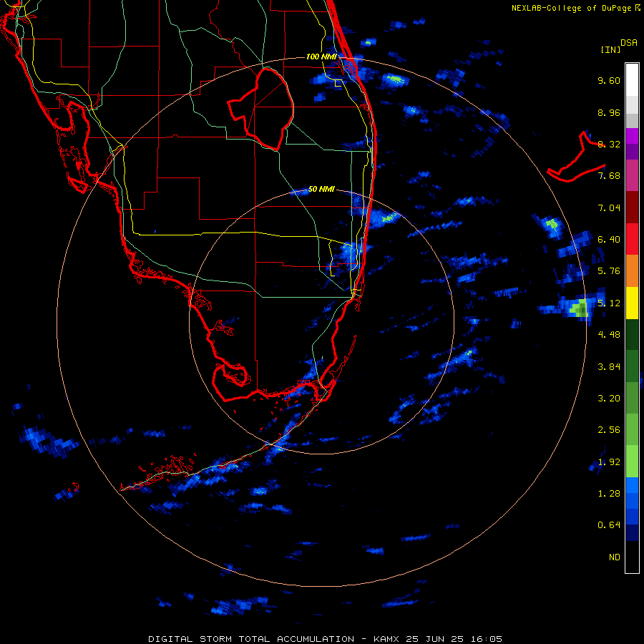Click the Digital Storm Total Accumulation caption
Screen dimensions: 644x644
325,639
